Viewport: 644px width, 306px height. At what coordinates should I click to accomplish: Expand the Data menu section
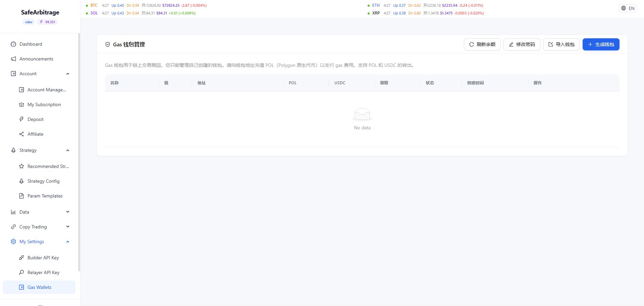pyautogui.click(x=68, y=212)
